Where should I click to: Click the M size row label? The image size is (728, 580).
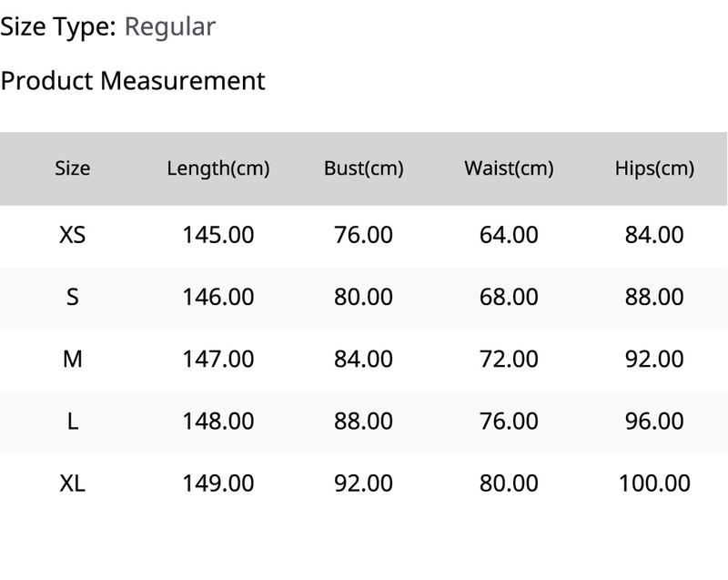73,359
